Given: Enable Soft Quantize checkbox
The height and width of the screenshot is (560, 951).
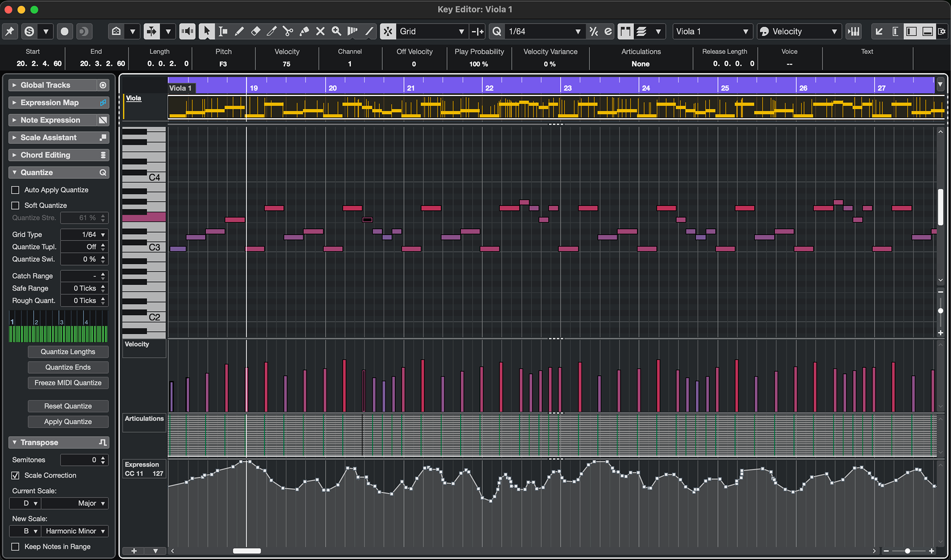Looking at the screenshot, I should 15,205.
